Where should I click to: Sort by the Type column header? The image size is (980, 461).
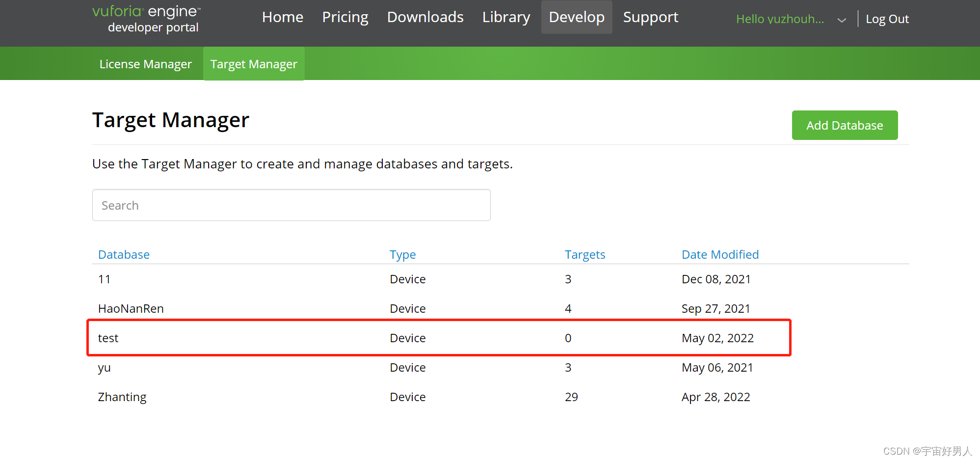[x=402, y=254]
